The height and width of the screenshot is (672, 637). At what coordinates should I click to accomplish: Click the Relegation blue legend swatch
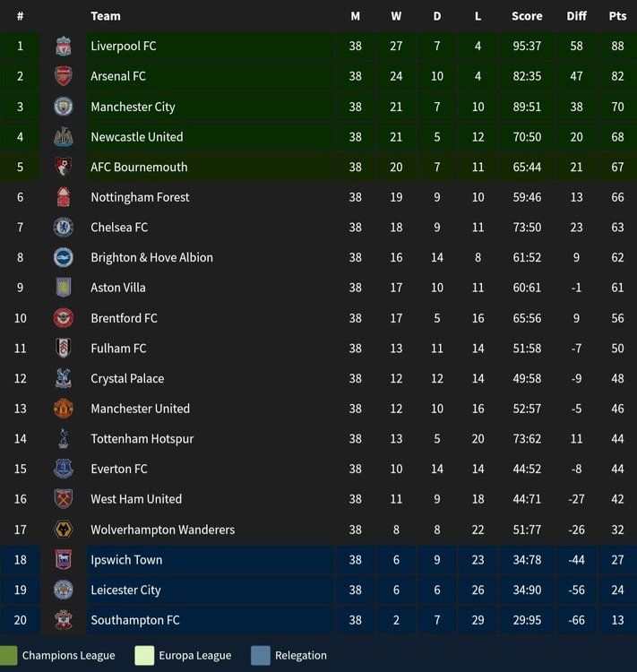pos(261,655)
